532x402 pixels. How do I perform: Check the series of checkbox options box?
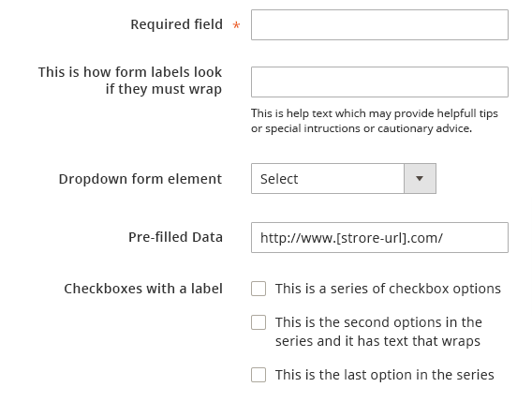[259, 289]
